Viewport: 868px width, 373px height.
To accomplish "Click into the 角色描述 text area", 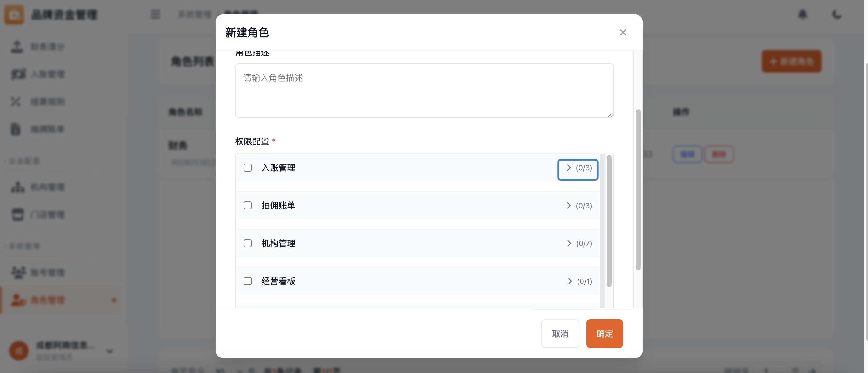I will click(424, 90).
